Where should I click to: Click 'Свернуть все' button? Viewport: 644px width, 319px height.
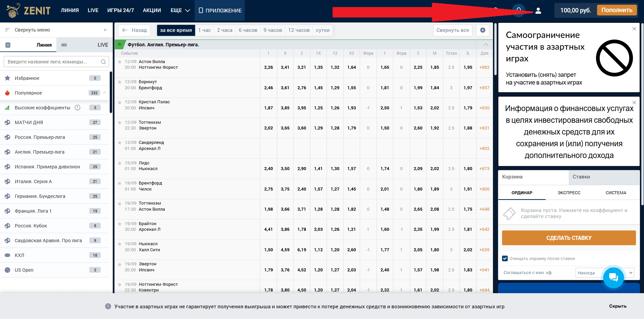click(x=453, y=30)
